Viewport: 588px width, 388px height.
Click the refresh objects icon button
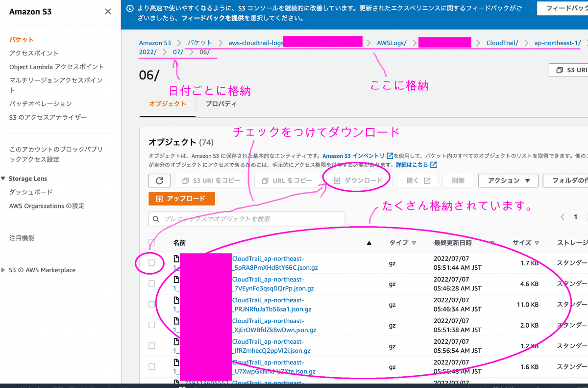coord(159,181)
